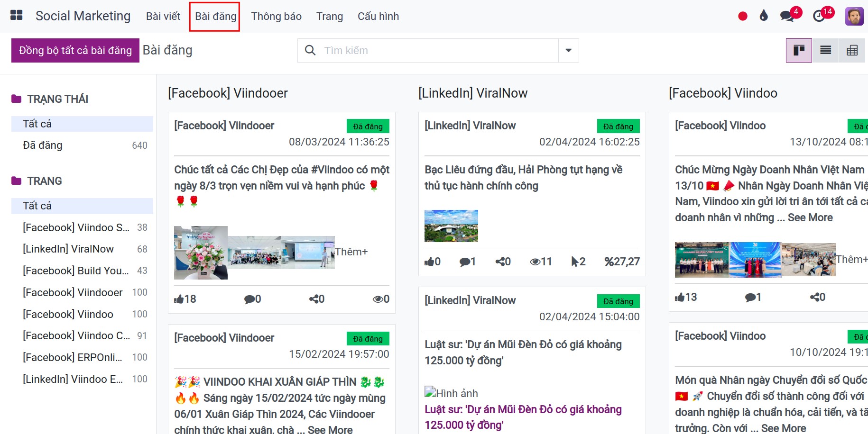
Task: Open conversations with 4 unread messages
Action: 787,16
